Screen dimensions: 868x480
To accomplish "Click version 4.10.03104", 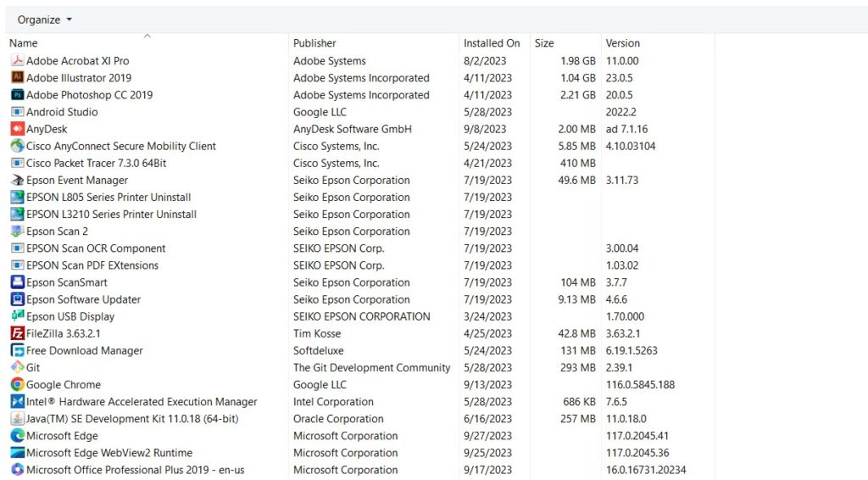I will 631,146.
